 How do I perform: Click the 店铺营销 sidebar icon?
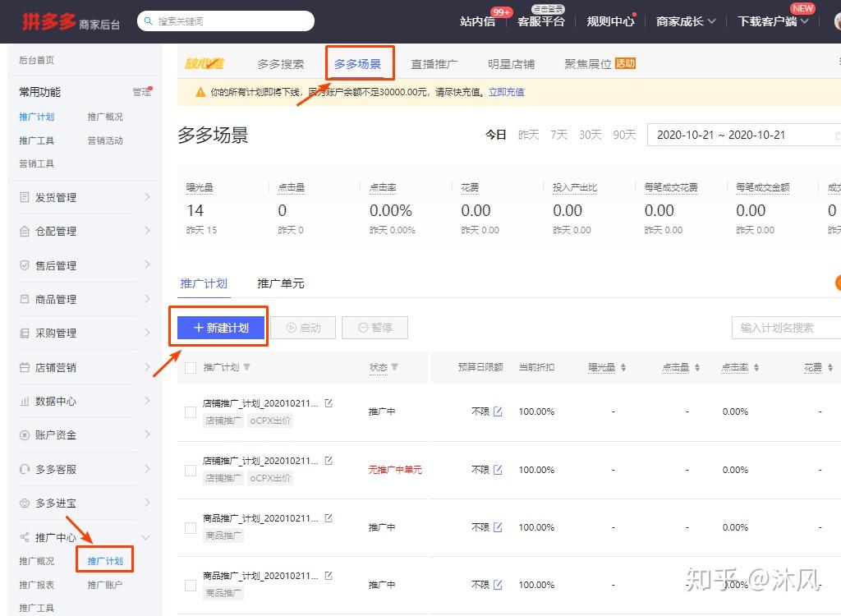click(24, 367)
